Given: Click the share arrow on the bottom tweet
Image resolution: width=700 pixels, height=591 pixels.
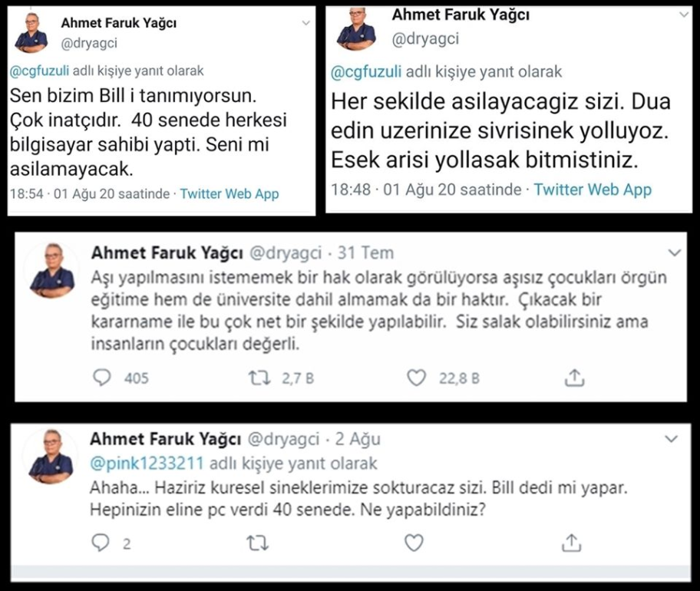Looking at the screenshot, I should pos(570,542).
